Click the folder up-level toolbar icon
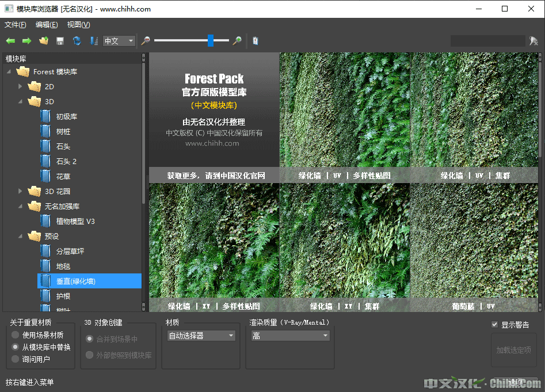The height and width of the screenshot is (392, 545). tap(44, 41)
